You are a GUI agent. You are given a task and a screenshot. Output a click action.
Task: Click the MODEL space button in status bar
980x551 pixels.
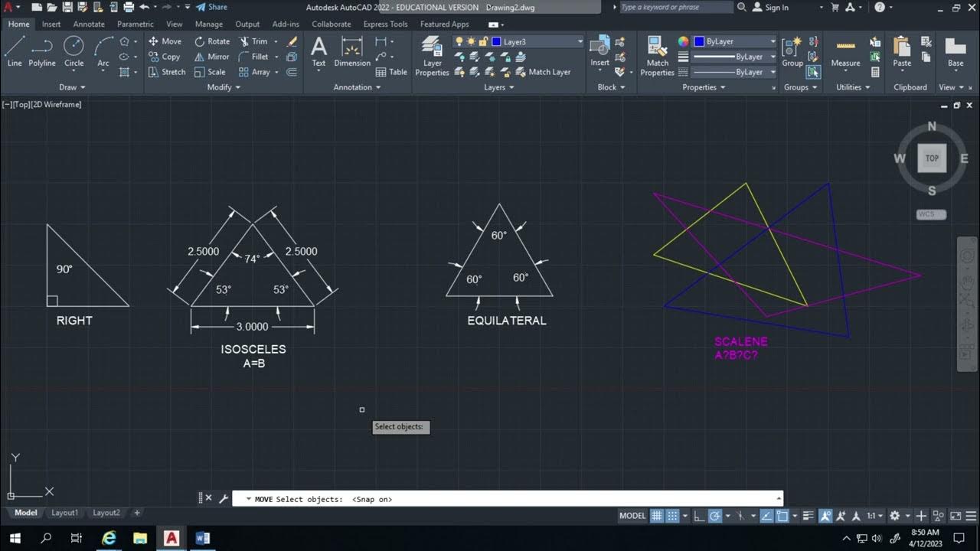tap(632, 516)
